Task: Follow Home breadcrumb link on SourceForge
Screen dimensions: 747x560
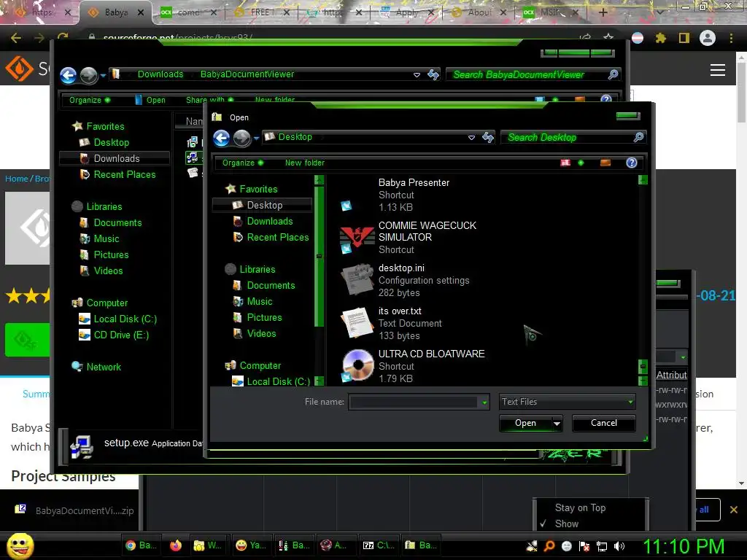Action: click(x=17, y=179)
